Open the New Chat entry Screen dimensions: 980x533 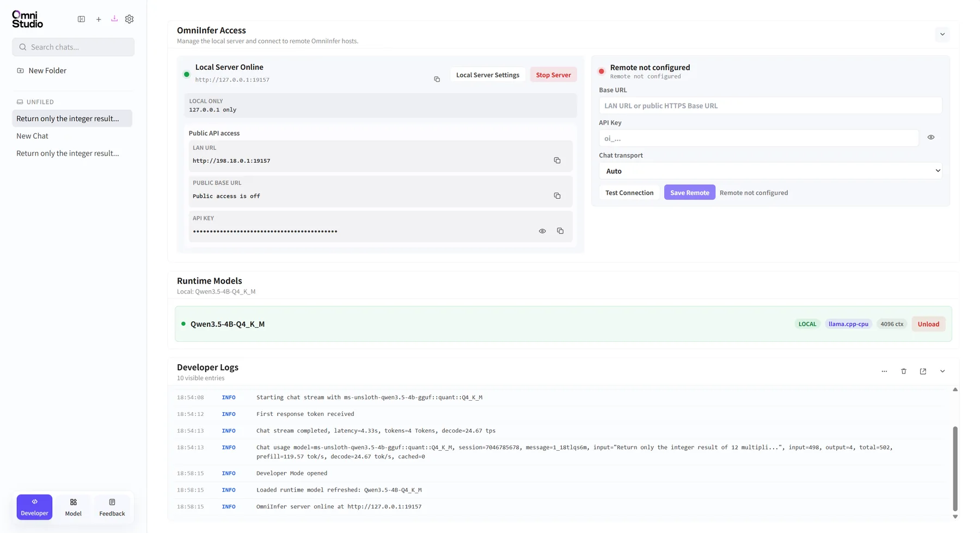pyautogui.click(x=72, y=136)
